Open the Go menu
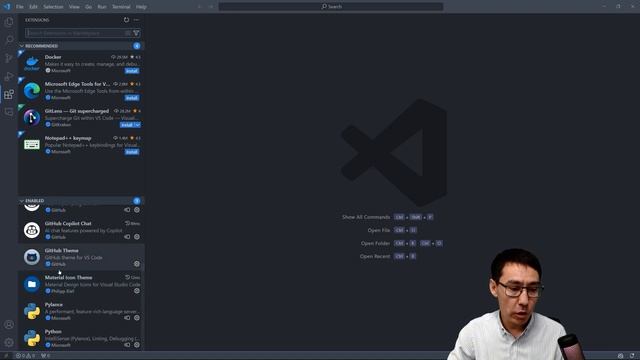The image size is (640, 360). point(89,7)
